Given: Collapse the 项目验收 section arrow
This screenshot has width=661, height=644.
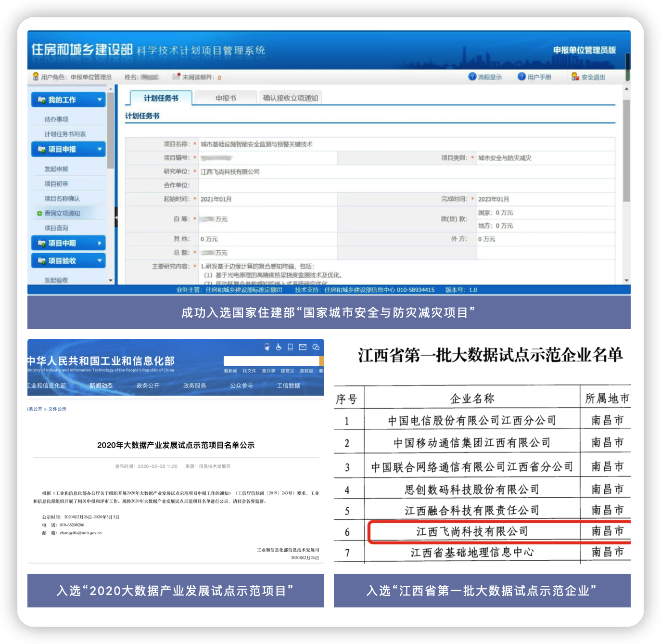Looking at the screenshot, I should [x=100, y=261].
